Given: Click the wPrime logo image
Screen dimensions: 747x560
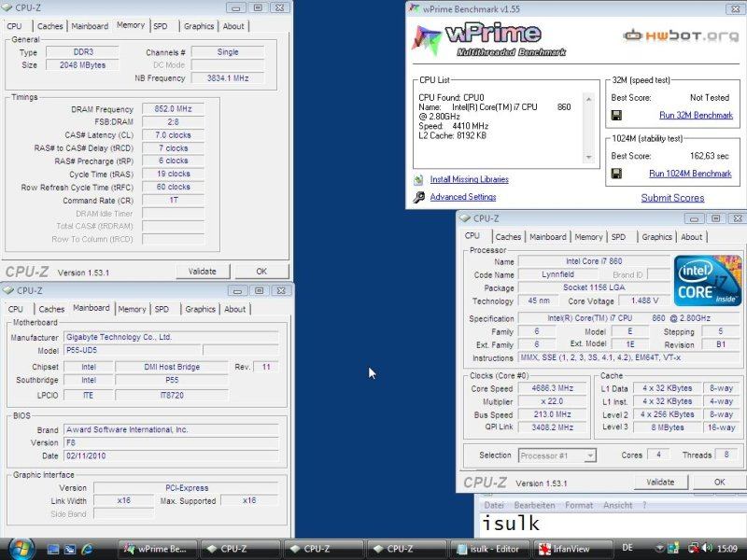Looking at the screenshot, I should (489, 40).
